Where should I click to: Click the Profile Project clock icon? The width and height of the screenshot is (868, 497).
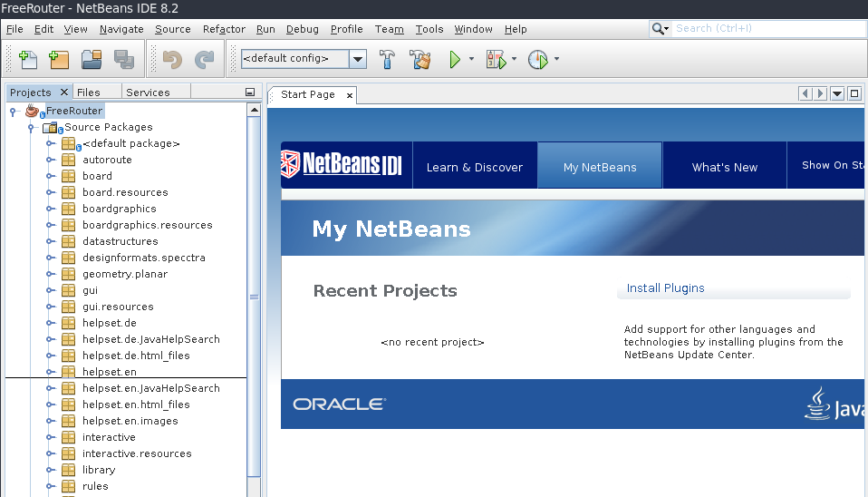[537, 59]
